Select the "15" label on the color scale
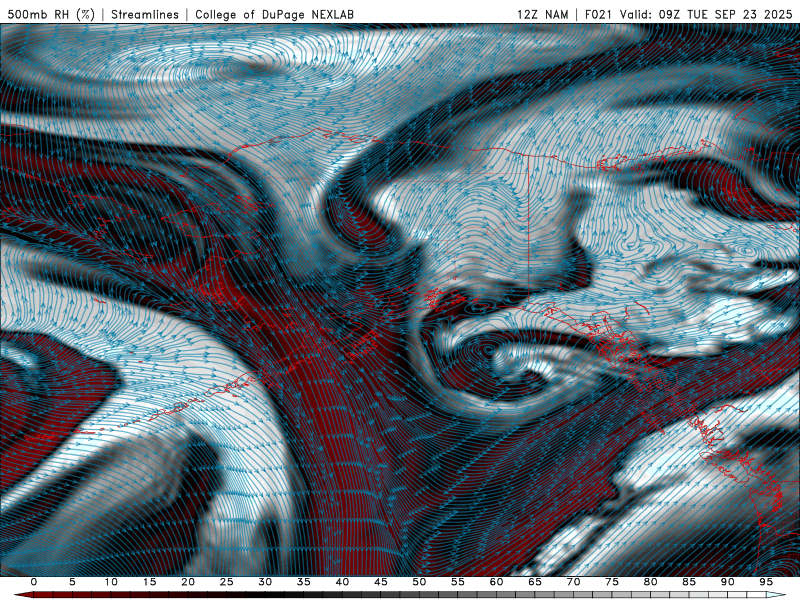Screen dimensions: 800x600 [x=149, y=582]
